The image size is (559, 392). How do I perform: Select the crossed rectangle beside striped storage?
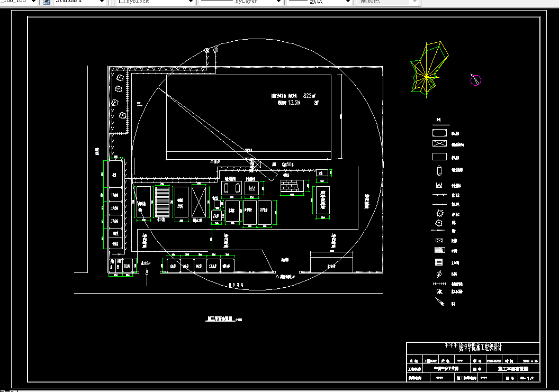click(x=199, y=202)
